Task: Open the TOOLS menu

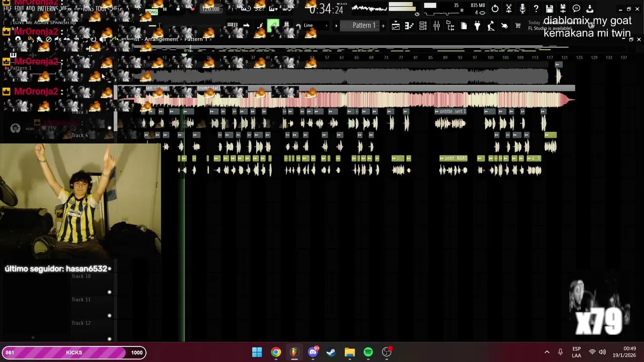Action: 102,9
